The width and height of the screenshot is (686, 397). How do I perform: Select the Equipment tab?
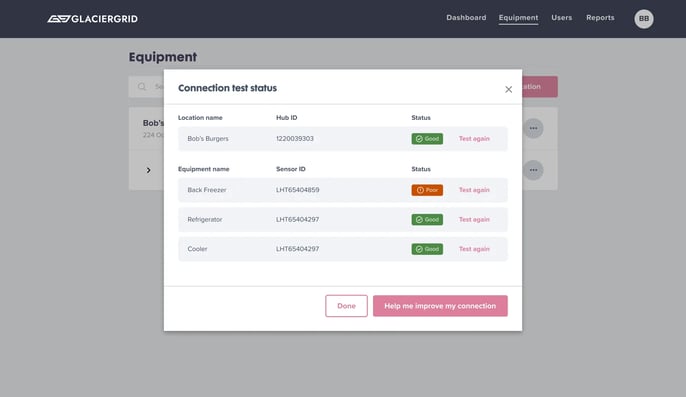click(518, 18)
